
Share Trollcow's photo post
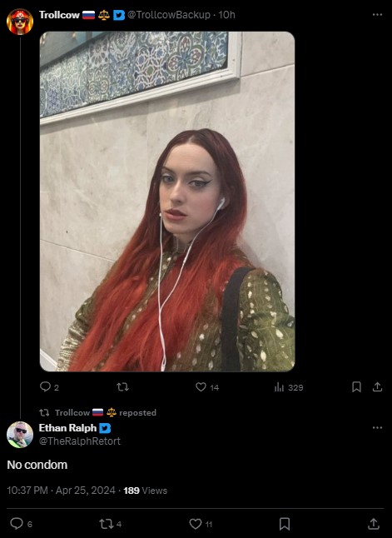(x=377, y=387)
